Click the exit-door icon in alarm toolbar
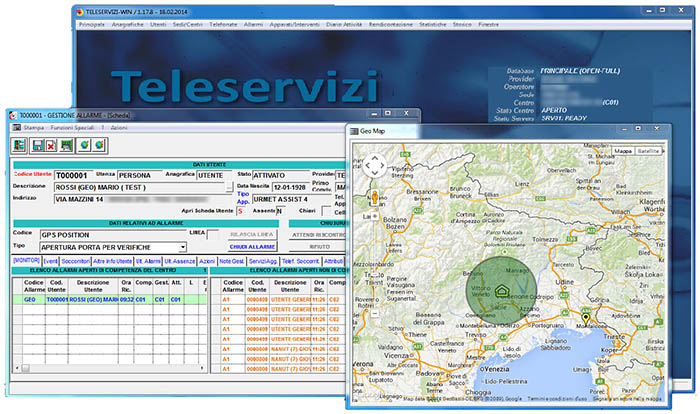Viewport: 700px width, 414px height. click(x=19, y=145)
